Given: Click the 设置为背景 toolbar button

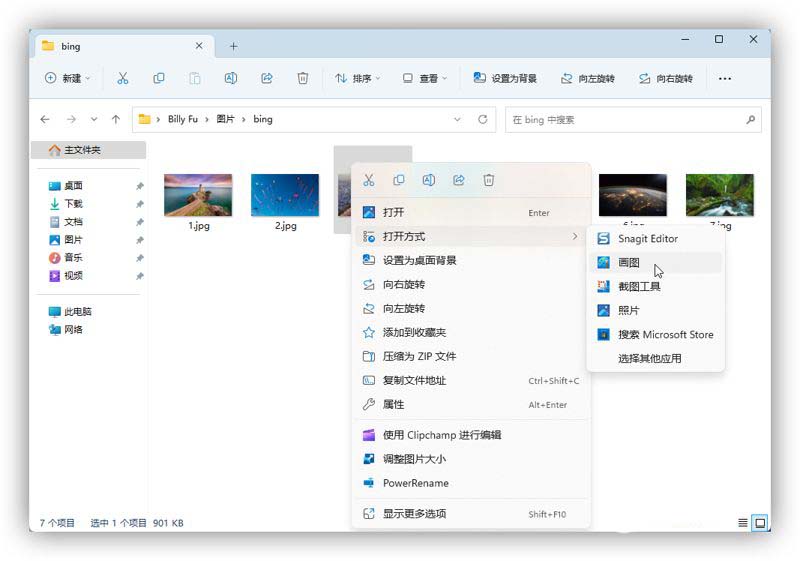Looking at the screenshot, I should tap(506, 78).
